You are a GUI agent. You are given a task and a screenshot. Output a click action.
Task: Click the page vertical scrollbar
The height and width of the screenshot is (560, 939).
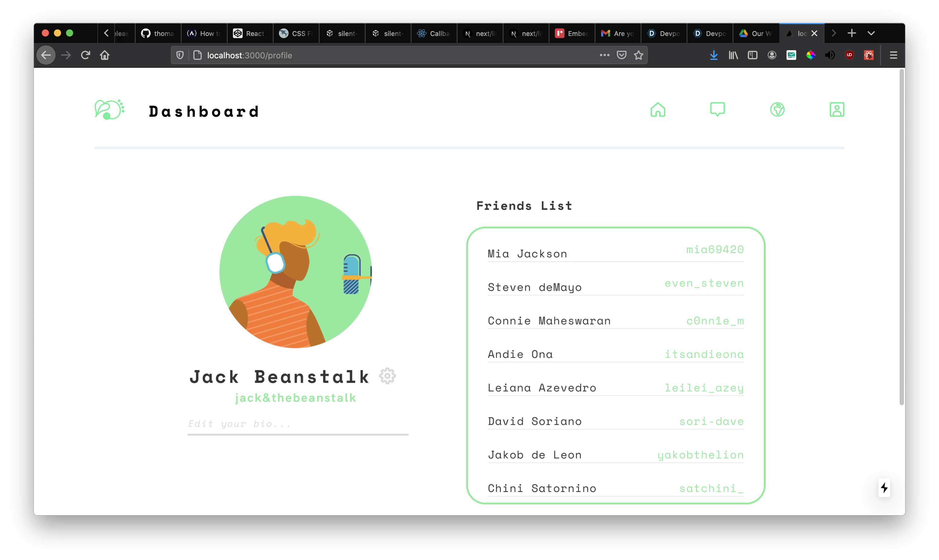[901, 237]
